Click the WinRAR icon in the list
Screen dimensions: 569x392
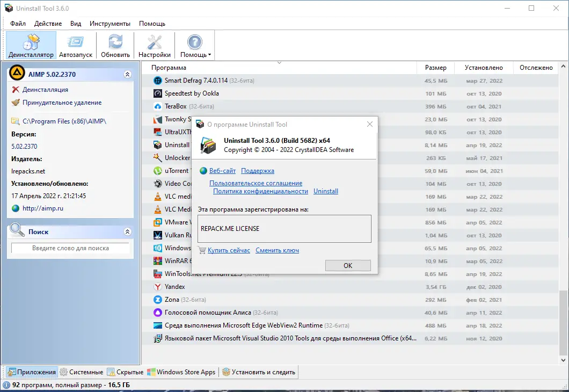pyautogui.click(x=157, y=261)
